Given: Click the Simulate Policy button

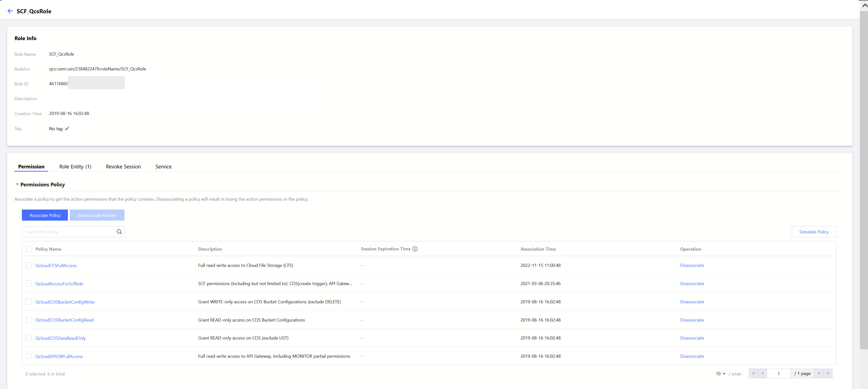Looking at the screenshot, I should [813, 232].
